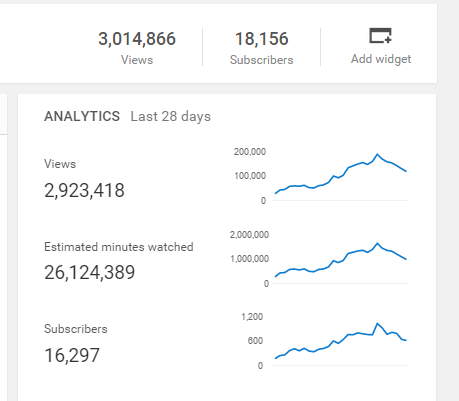Click the 26,124,389 minutes watched value
The width and height of the screenshot is (459, 401).
89,272
